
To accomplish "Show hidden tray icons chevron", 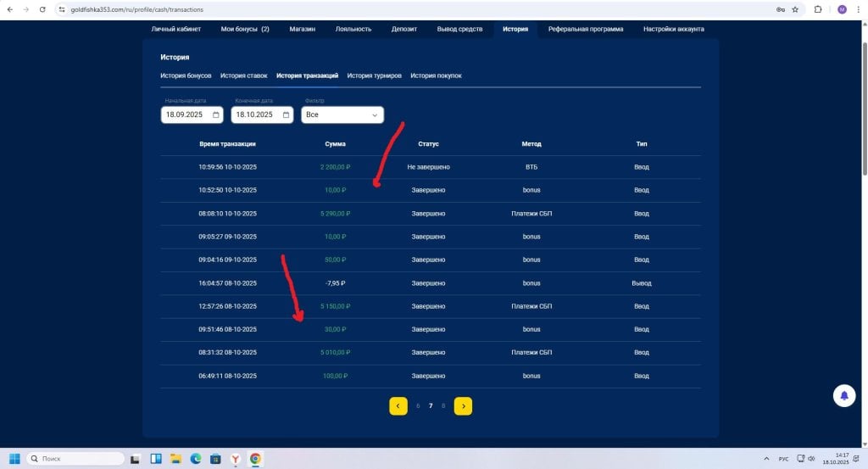I will [x=766, y=459].
